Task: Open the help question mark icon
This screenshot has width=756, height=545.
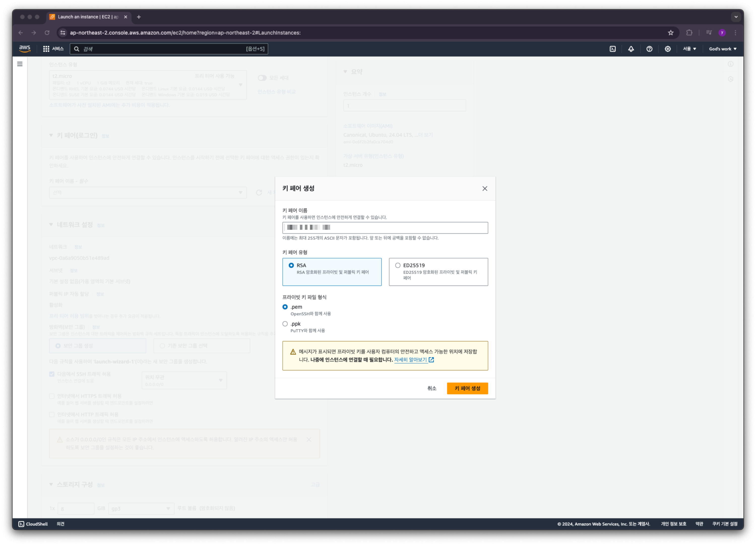Action: (x=649, y=49)
